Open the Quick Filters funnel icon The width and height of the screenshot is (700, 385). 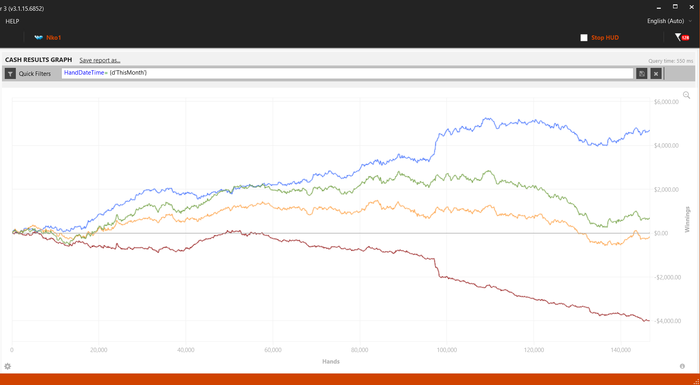[x=10, y=74]
